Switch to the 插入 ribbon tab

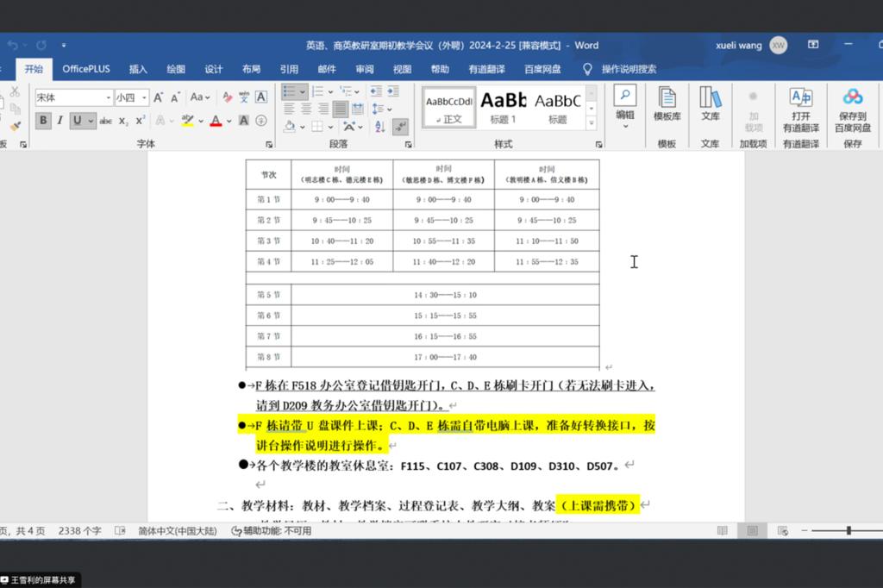click(x=138, y=69)
